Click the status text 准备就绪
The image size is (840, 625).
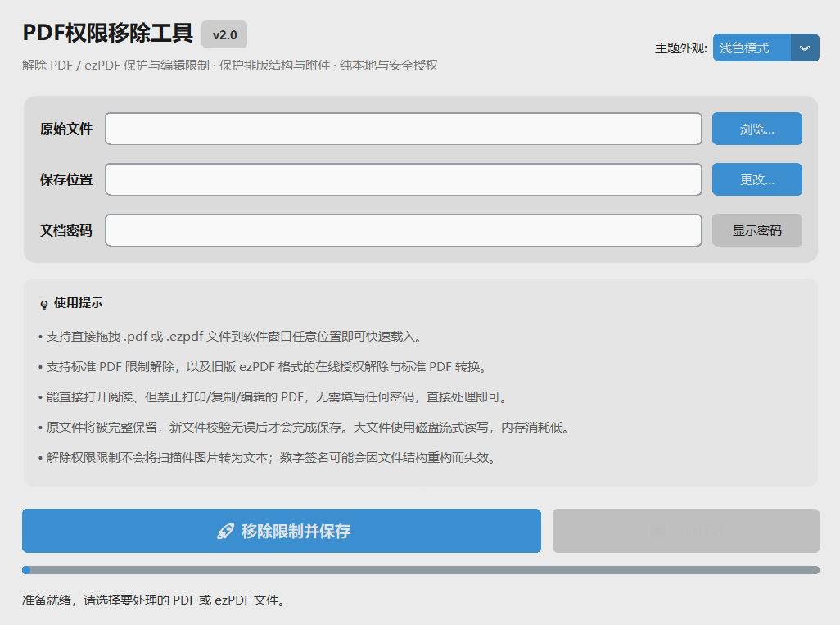154,600
